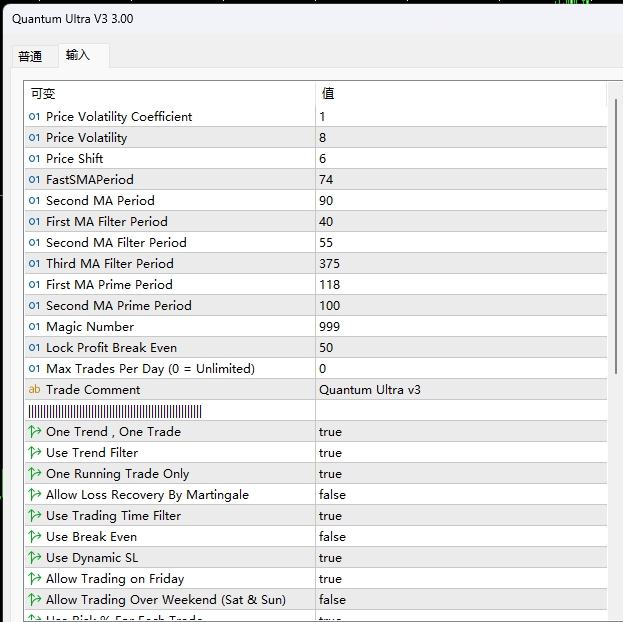Click the integer icon next to Magic Number

click(35, 327)
